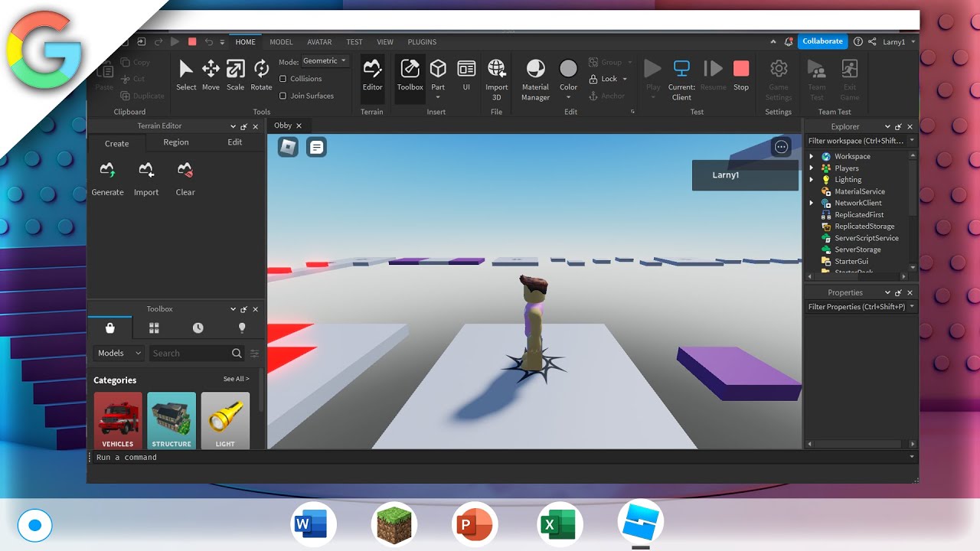Switch to Edit tab in Terrain Editor
This screenshot has height=551, width=980.
point(235,142)
